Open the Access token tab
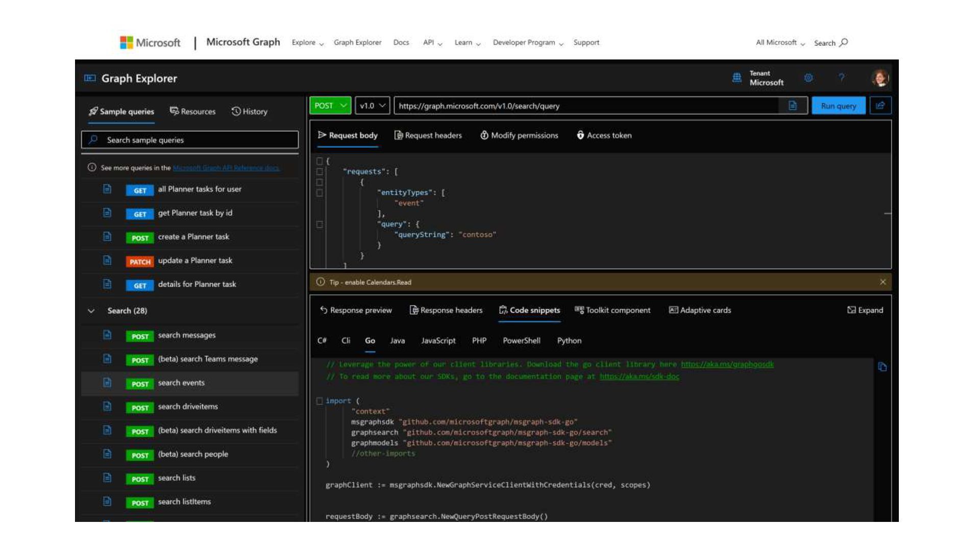 604,135
